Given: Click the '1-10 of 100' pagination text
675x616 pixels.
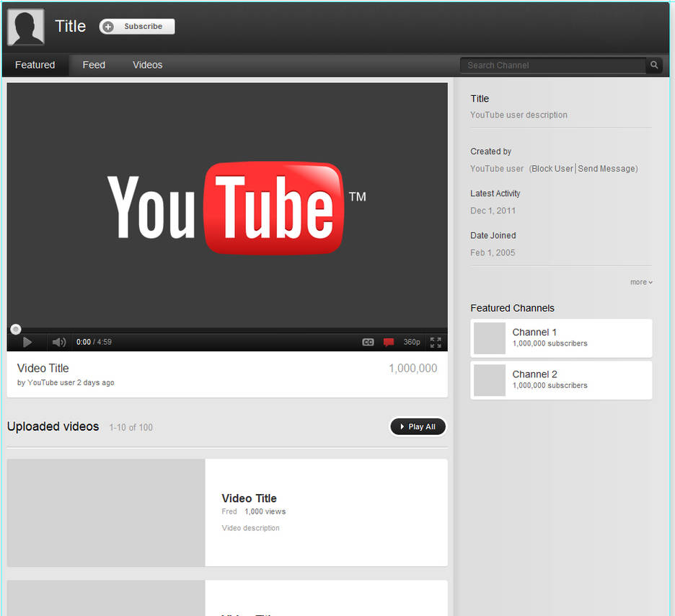Looking at the screenshot, I should point(131,428).
